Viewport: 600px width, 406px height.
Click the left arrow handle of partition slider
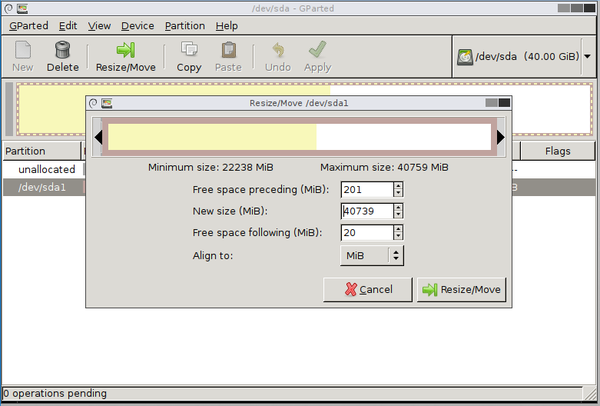coord(98,137)
